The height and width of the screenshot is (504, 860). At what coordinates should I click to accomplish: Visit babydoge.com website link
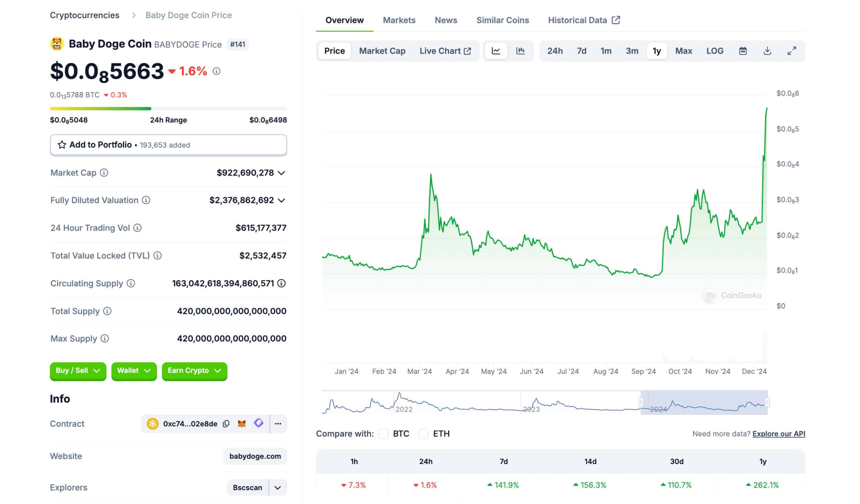(x=255, y=456)
